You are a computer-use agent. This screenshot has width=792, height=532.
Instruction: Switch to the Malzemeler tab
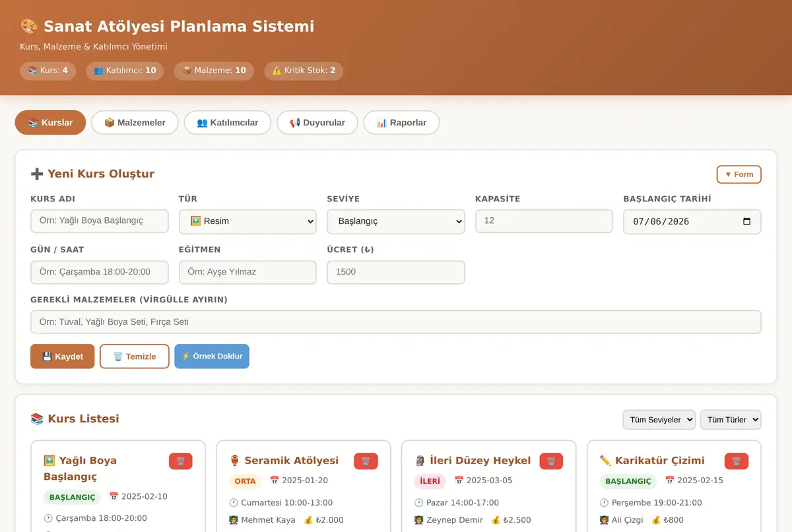[135, 123]
